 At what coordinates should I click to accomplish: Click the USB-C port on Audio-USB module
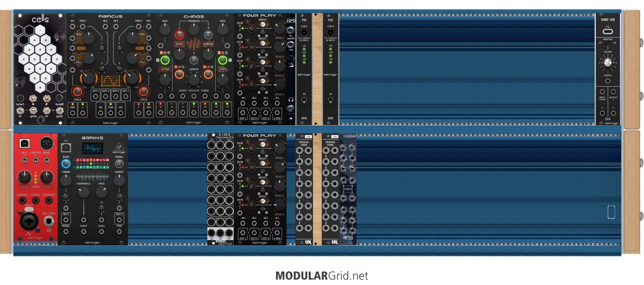[x=607, y=32]
